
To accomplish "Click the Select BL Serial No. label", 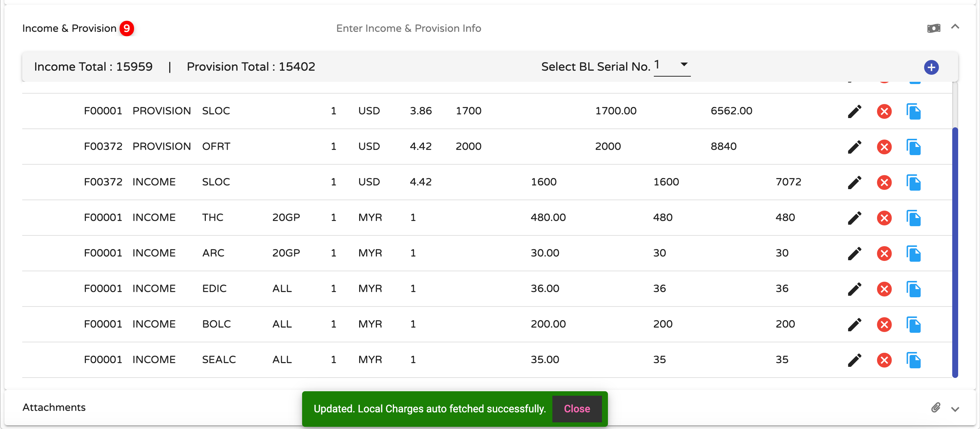I will (x=596, y=67).
